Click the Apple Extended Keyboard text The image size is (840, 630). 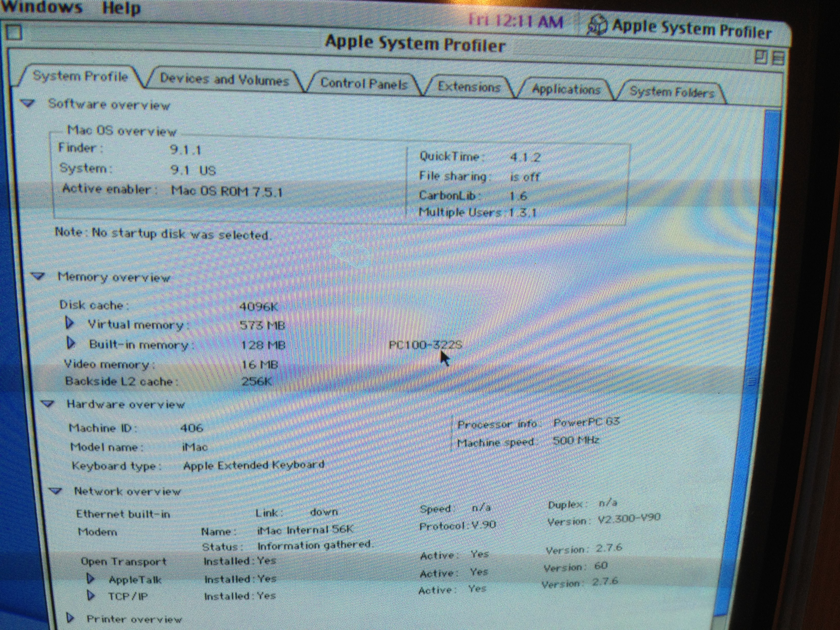pyautogui.click(x=254, y=465)
